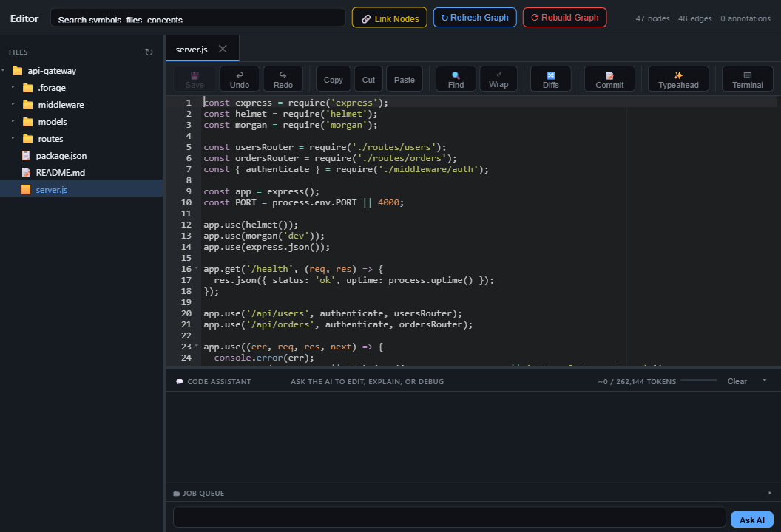Screen dimensions: 781x532
Task: Expand the .forage folder
Action: pyautogui.click(x=13, y=88)
